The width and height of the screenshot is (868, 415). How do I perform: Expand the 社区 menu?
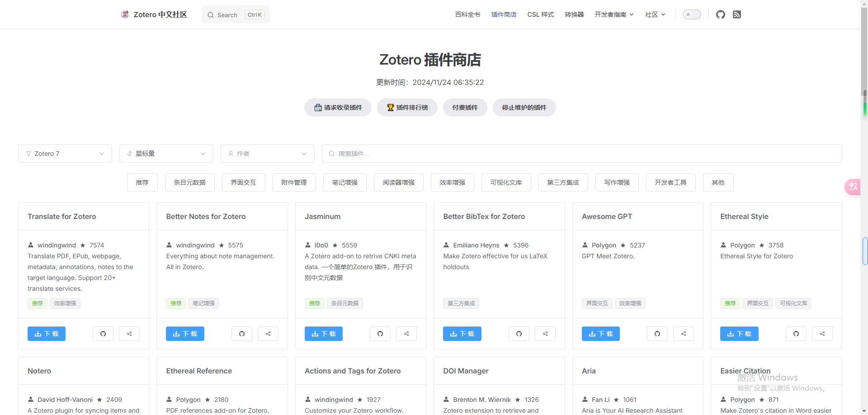[x=655, y=14]
